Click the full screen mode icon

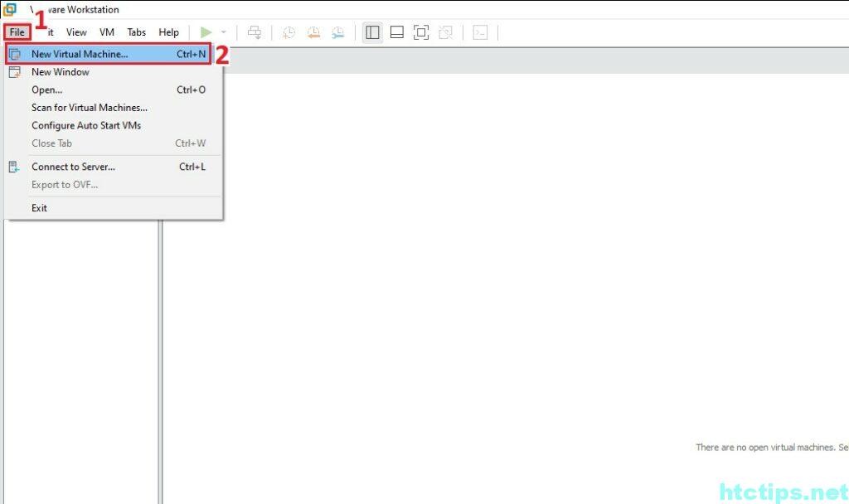pos(421,32)
